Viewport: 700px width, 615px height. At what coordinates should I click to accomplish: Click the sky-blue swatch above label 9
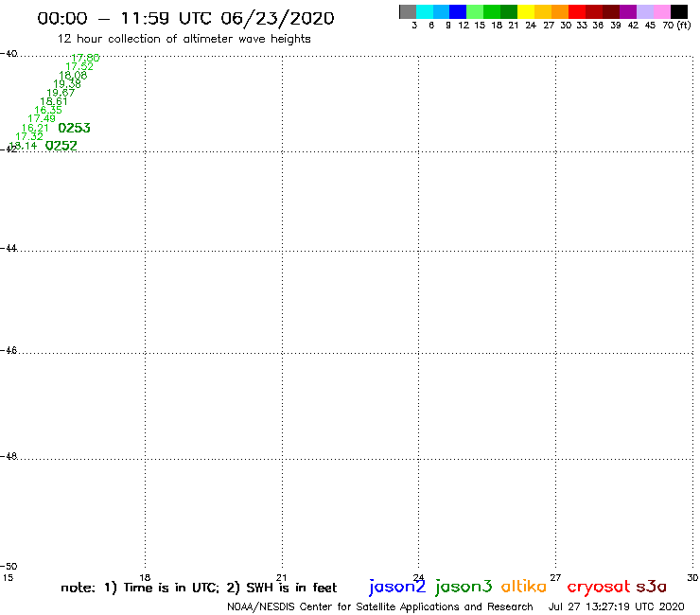442,11
